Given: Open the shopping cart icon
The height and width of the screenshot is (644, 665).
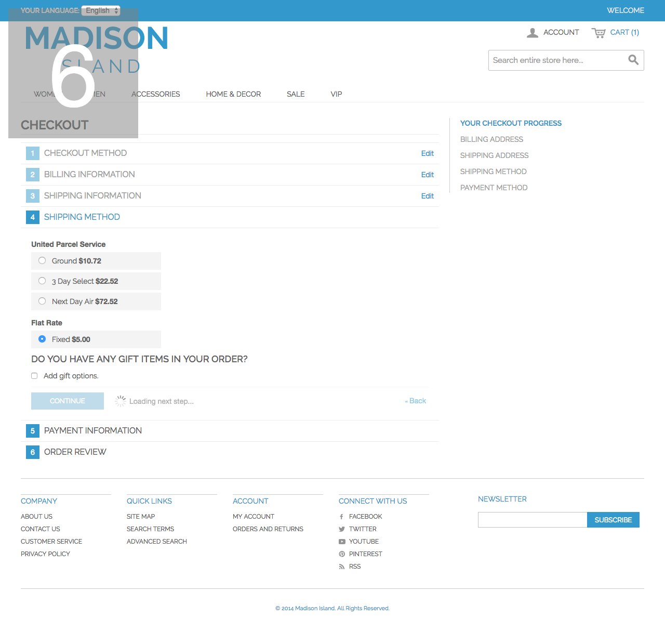Looking at the screenshot, I should coord(598,33).
